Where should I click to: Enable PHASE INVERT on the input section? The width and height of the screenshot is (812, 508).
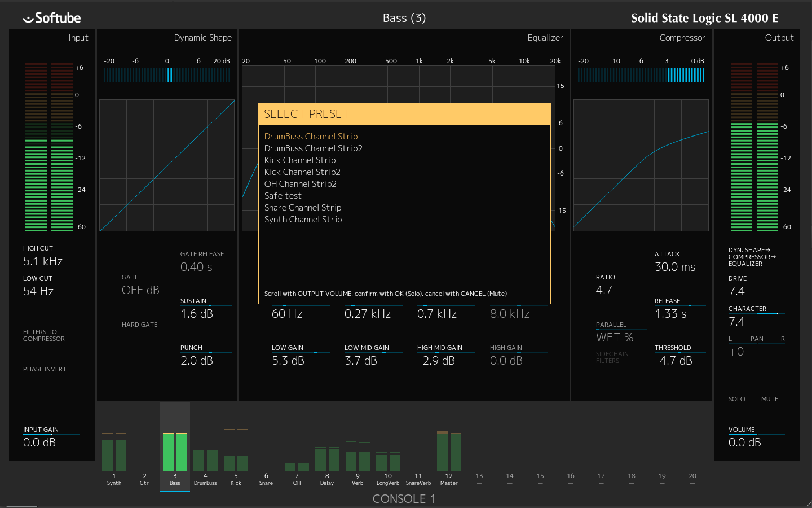(45, 369)
